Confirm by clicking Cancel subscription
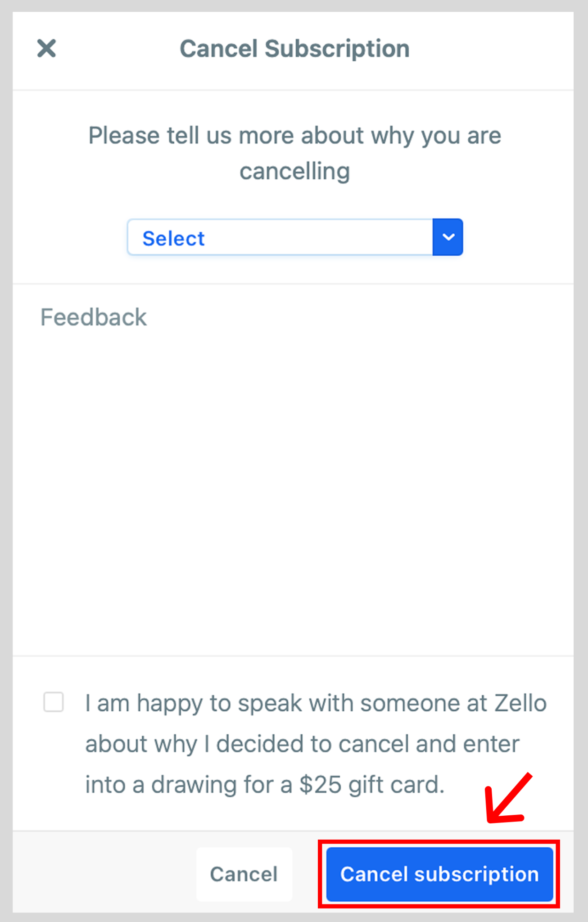Viewport: 588px width, 922px height. point(439,874)
